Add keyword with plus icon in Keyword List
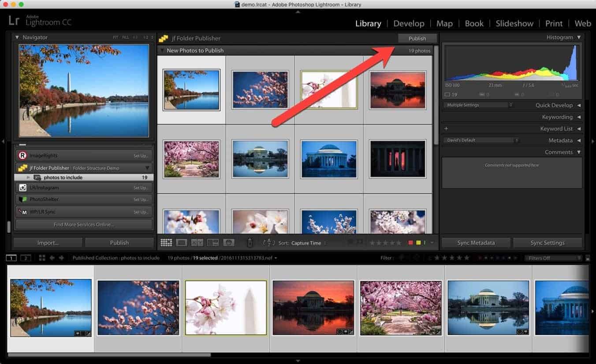 click(x=446, y=129)
